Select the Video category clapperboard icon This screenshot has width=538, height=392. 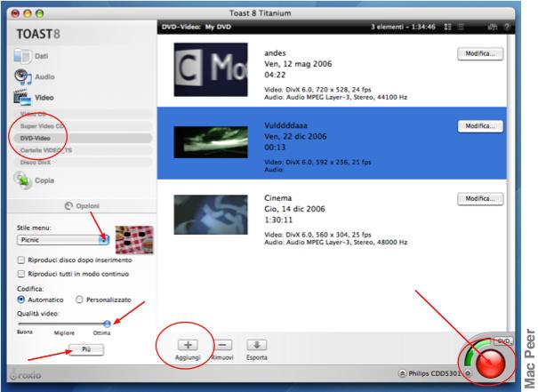[22, 98]
